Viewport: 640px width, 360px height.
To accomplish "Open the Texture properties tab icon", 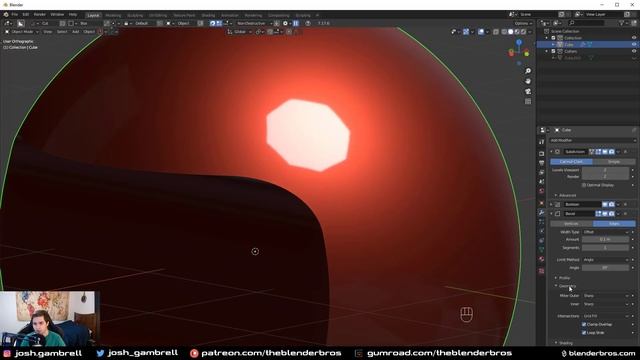I will coord(542,271).
